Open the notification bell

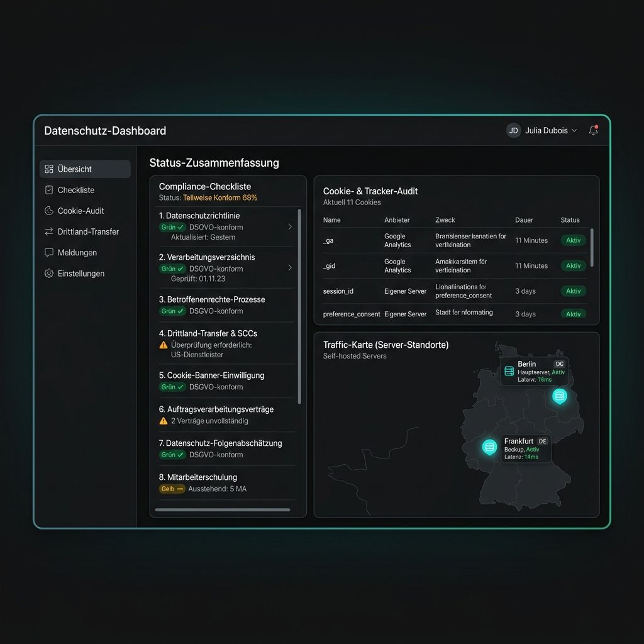(593, 130)
